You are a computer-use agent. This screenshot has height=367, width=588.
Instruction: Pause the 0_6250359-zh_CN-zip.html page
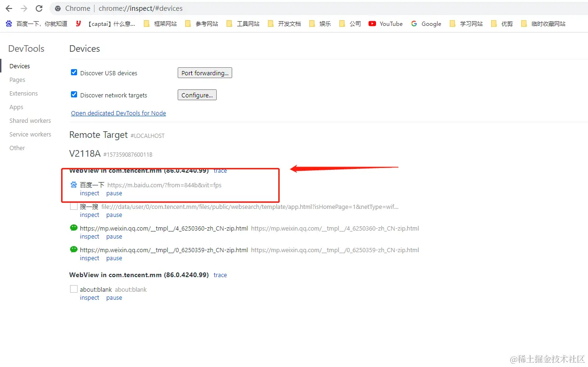click(114, 258)
